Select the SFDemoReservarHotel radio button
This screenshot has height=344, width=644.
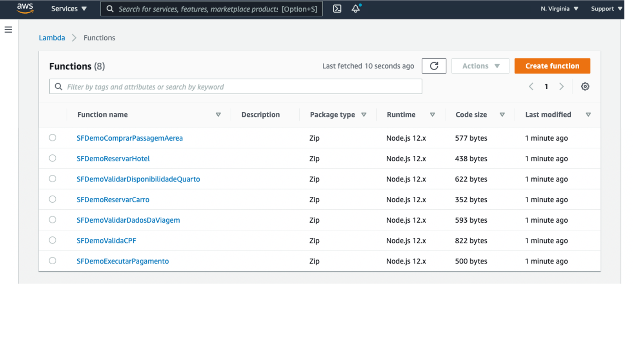[x=53, y=158]
